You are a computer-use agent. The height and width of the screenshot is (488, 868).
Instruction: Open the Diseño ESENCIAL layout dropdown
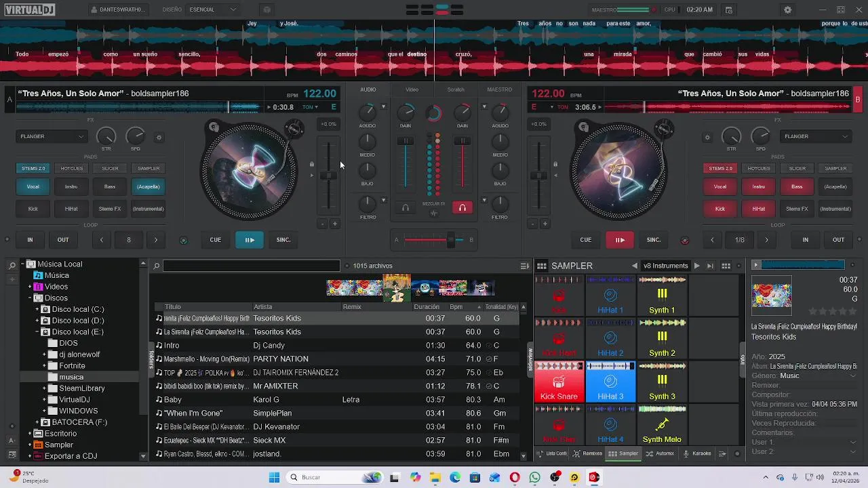[x=213, y=9]
